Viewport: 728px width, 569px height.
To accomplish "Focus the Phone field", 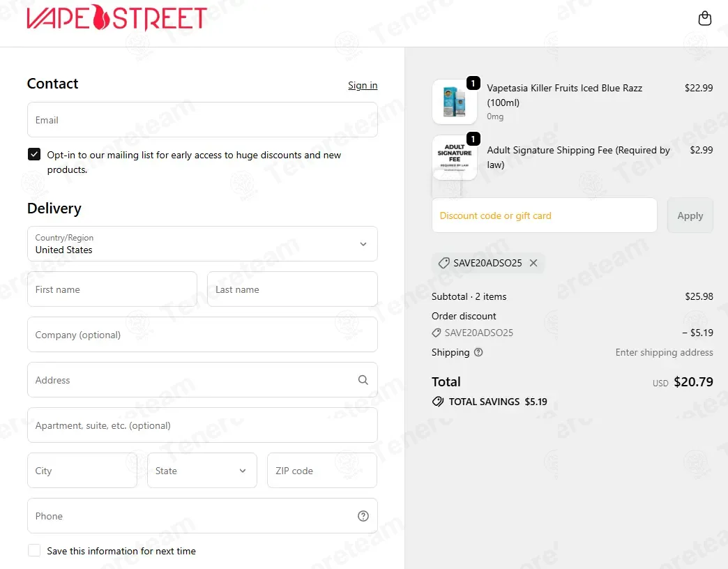I will pos(202,515).
